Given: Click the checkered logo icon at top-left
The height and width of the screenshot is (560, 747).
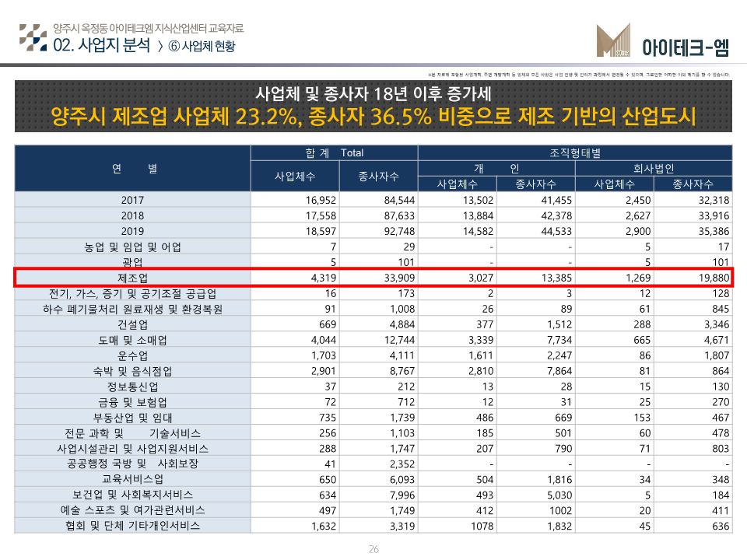Looking at the screenshot, I should pos(33,37).
